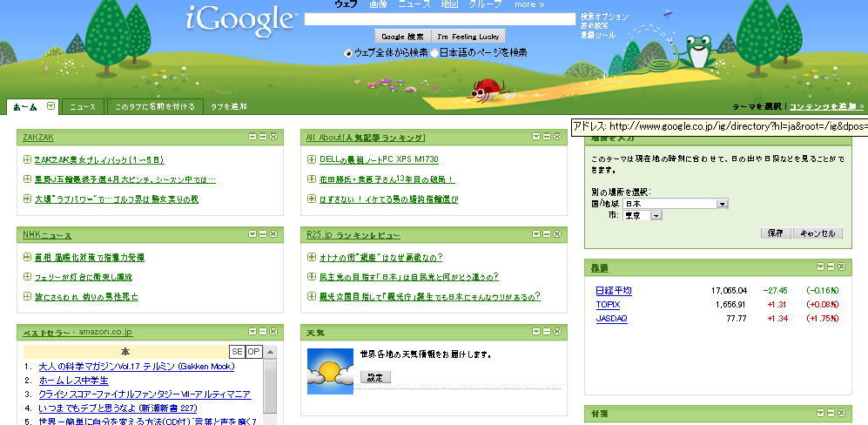
Task: Click the キャンセル button
Action: (x=818, y=233)
